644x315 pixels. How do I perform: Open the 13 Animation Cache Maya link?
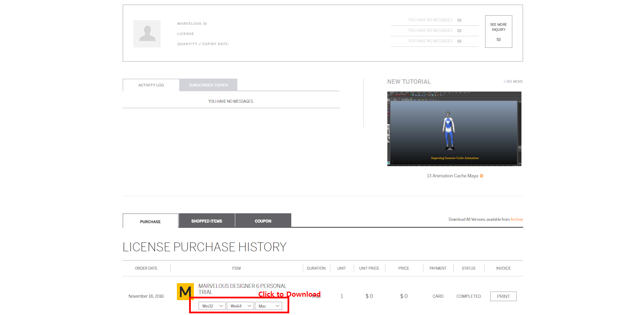click(x=453, y=176)
